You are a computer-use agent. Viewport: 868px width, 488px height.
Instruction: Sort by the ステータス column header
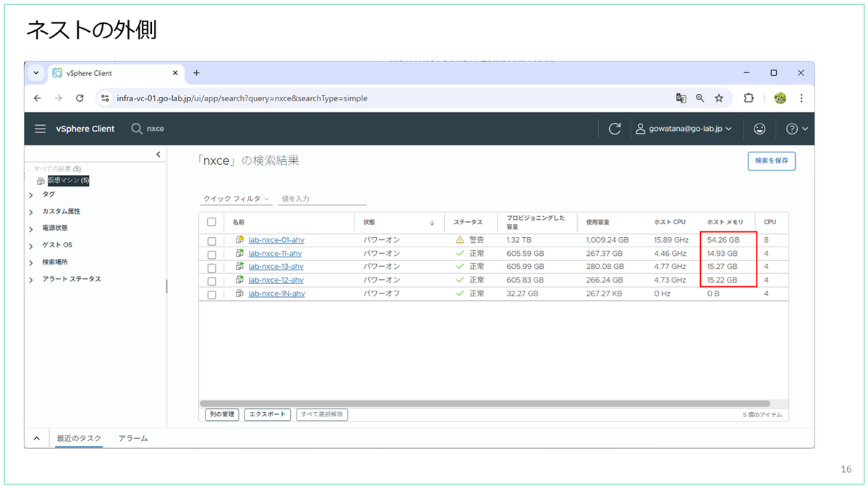click(468, 223)
